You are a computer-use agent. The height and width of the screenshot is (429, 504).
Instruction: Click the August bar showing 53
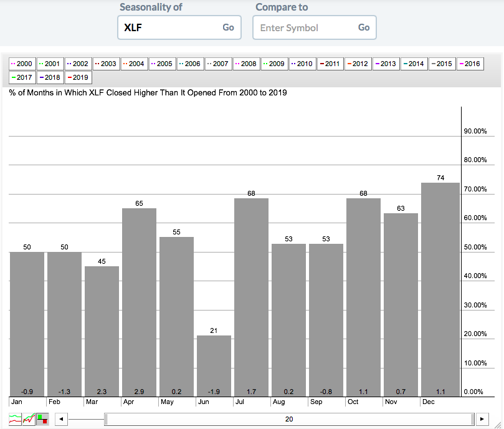point(288,321)
